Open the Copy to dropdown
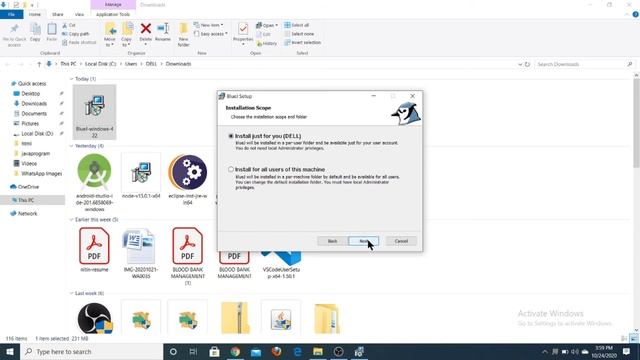The image size is (640, 360). pyautogui.click(x=127, y=35)
